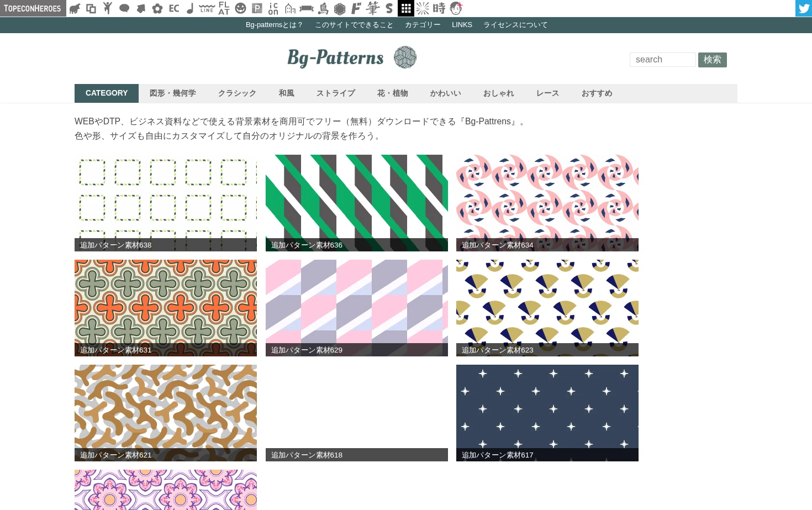Click the 検索 search button
Screen dimensions: 812x510
(x=713, y=60)
